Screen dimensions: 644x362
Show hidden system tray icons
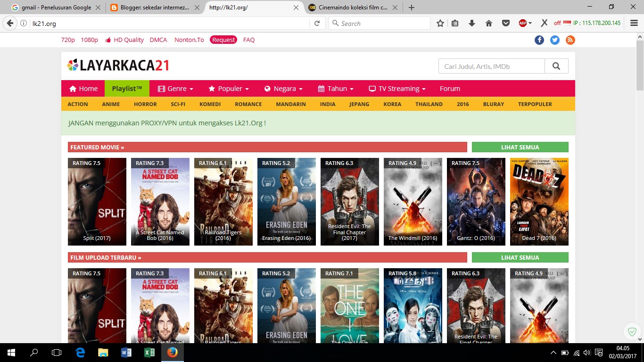coord(553,353)
